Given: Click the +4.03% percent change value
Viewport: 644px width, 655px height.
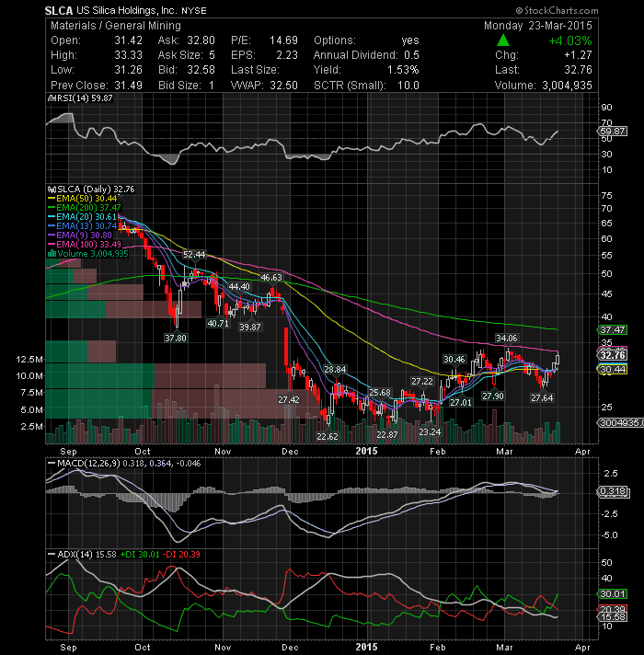Looking at the screenshot, I should click(x=570, y=40).
